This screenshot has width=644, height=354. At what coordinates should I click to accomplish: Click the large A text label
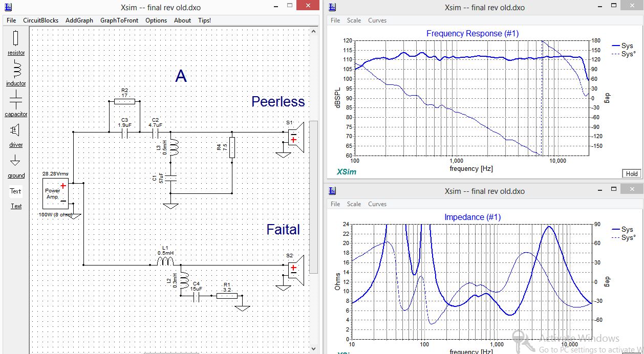click(x=181, y=76)
